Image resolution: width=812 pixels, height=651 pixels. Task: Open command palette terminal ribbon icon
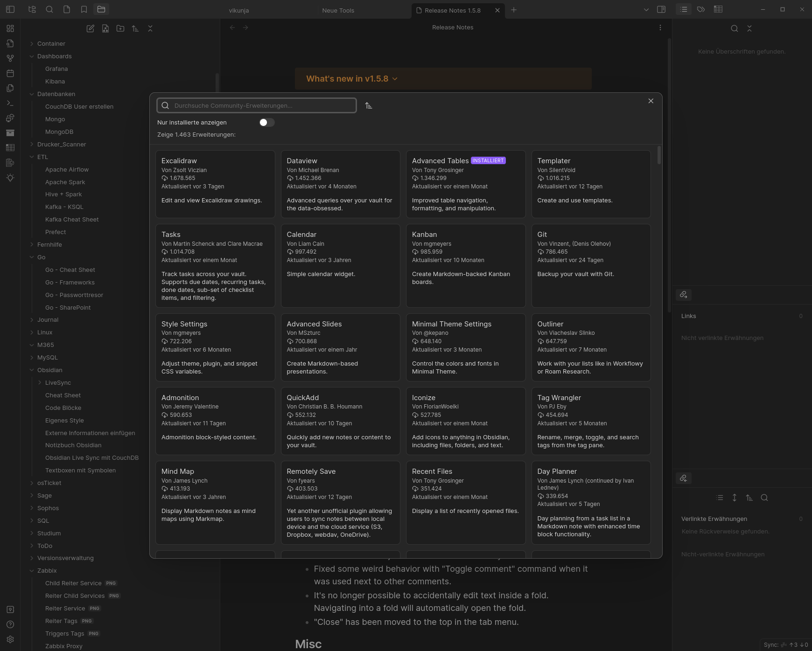(x=10, y=103)
